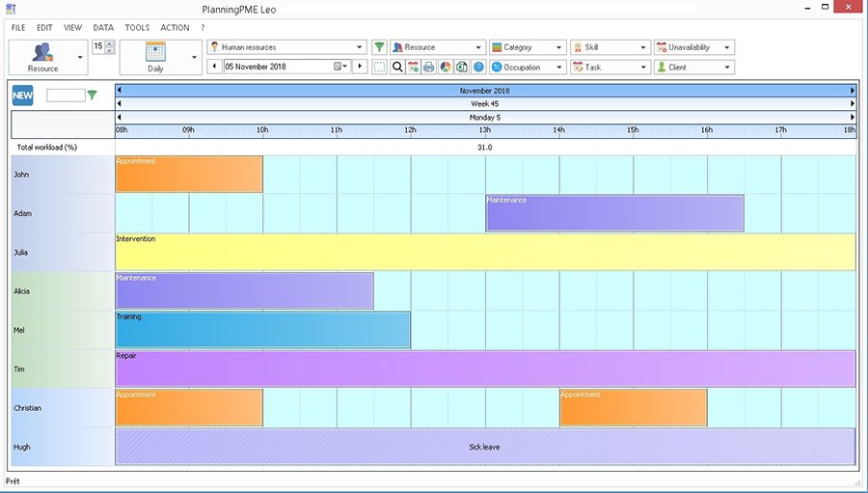Click the blue help question mark icon
Screen dimensions: 868x493
point(478,67)
